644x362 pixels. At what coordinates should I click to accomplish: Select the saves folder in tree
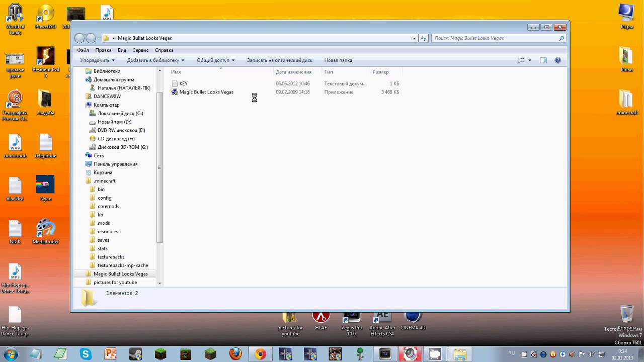pos(103,240)
